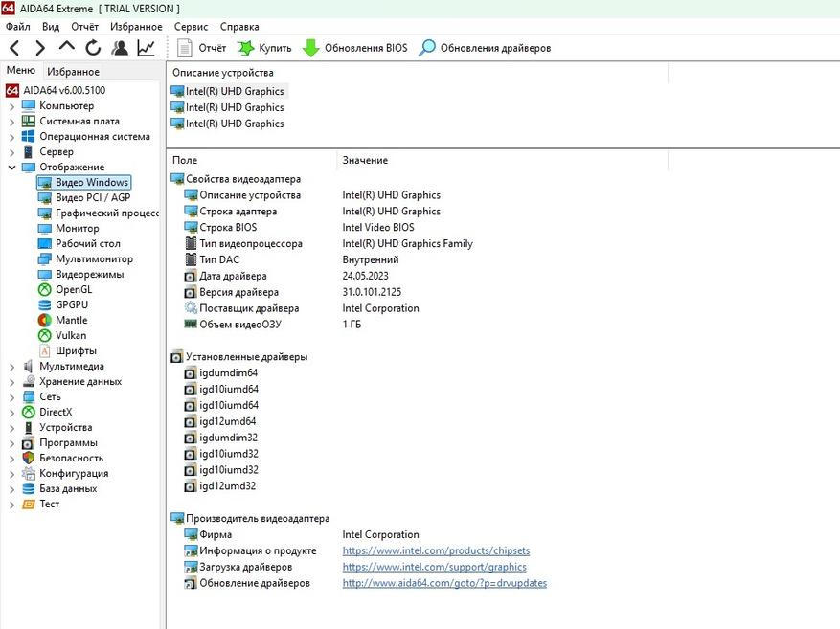Open the aida64.com driver updates link
Viewport: 840px width, 629px height.
point(444,583)
